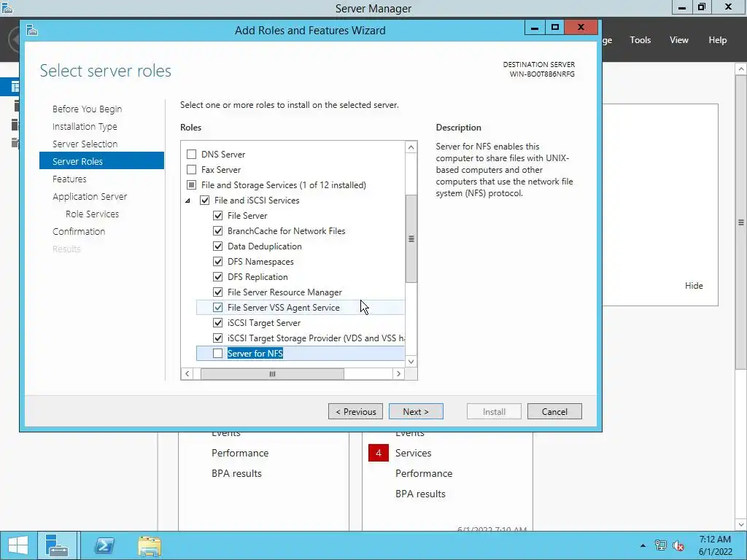
Task: Click roles list vertical scrollbar thumb
Action: 411,238
